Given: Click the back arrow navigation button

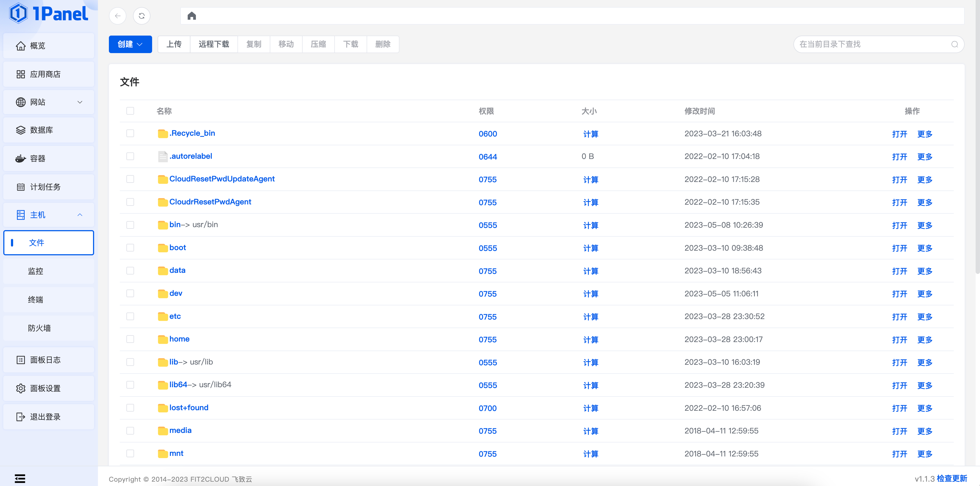Looking at the screenshot, I should pyautogui.click(x=118, y=16).
